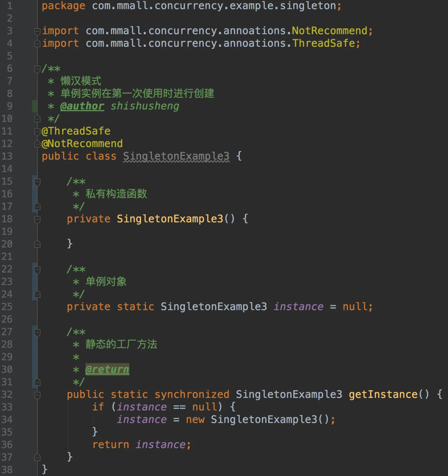Click ThreadSafe in the import statement
This screenshot has height=476, width=448.
(324, 43)
